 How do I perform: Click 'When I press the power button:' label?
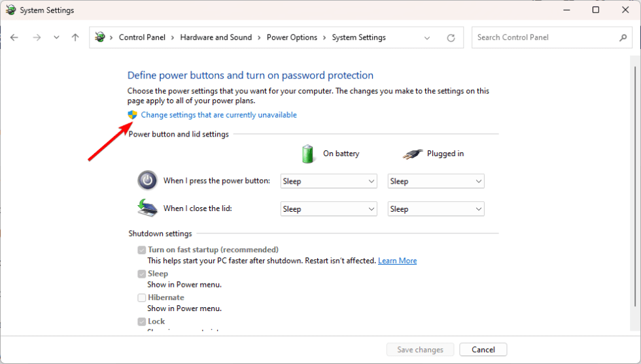pos(217,180)
